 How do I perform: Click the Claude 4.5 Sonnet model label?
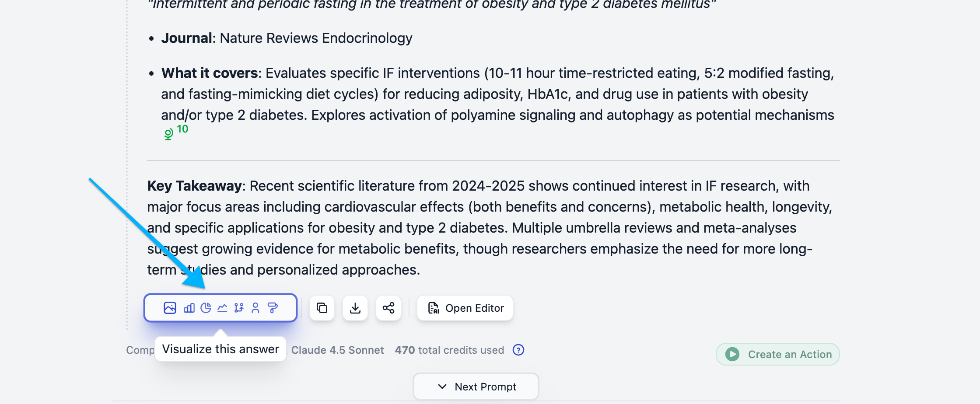[337, 350]
